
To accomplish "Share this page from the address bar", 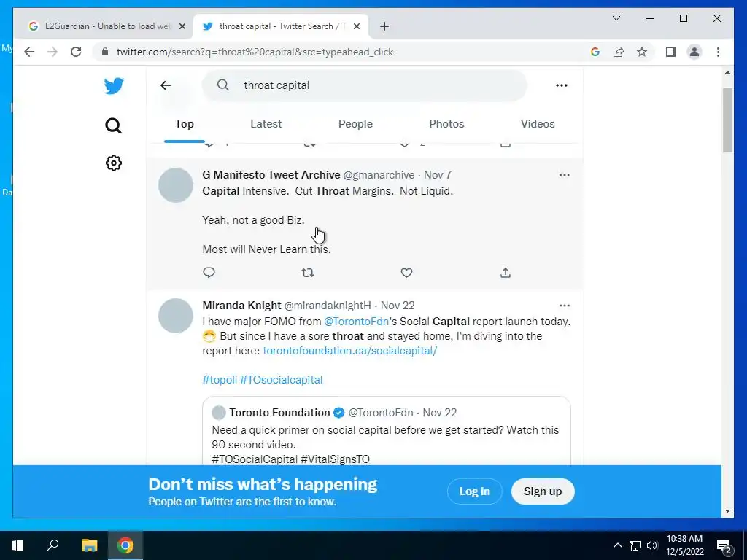I will tap(619, 52).
